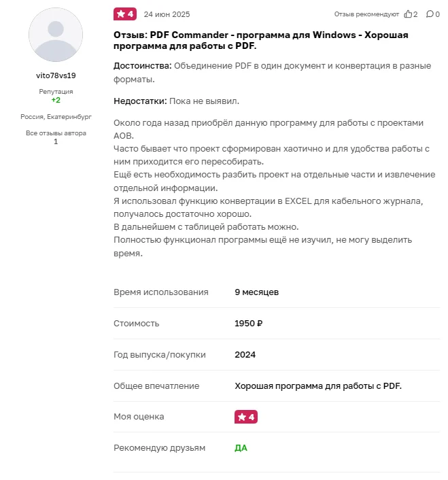Click the Репутация label
448x480 pixels.
pyautogui.click(x=56, y=92)
